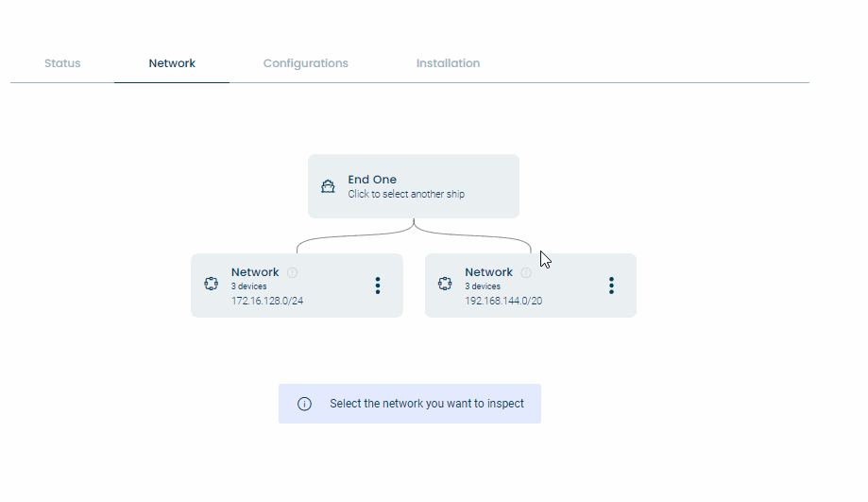Click the End One ship title
868x502 pixels.
(x=372, y=180)
